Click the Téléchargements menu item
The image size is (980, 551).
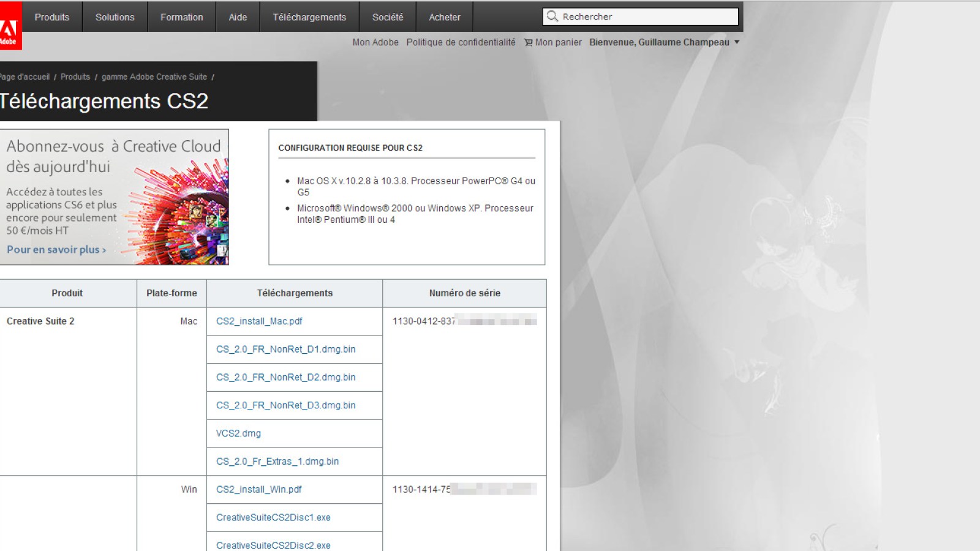coord(310,17)
